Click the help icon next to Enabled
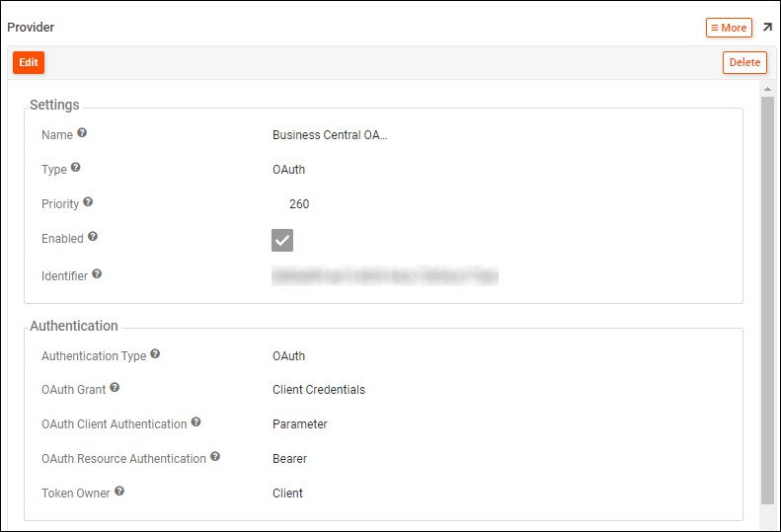 [93, 237]
